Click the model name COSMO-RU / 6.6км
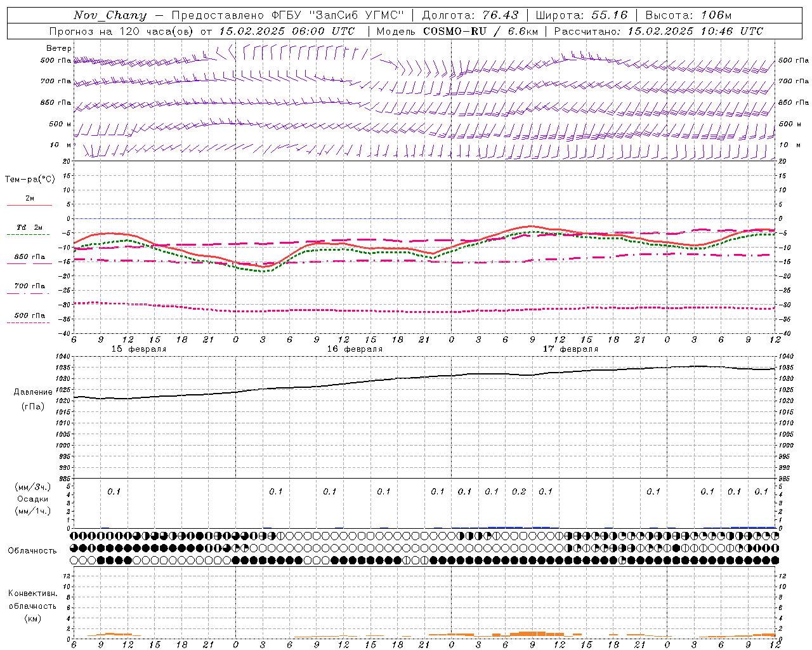The width and height of the screenshot is (812, 650). 480,31
